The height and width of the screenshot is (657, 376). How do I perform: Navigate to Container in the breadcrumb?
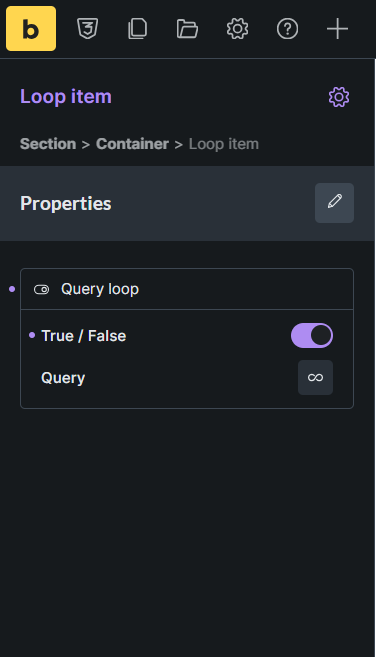click(x=132, y=144)
